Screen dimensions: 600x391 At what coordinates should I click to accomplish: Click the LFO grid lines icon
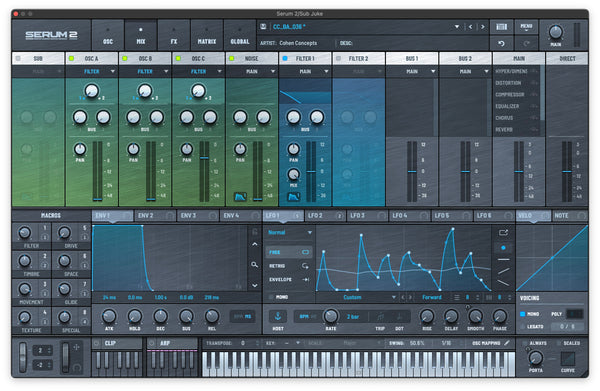point(457,297)
